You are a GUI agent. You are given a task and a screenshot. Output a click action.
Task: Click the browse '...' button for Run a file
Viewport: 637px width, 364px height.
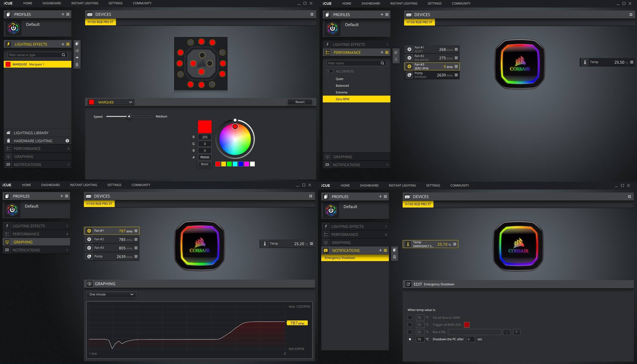[x=507, y=332]
